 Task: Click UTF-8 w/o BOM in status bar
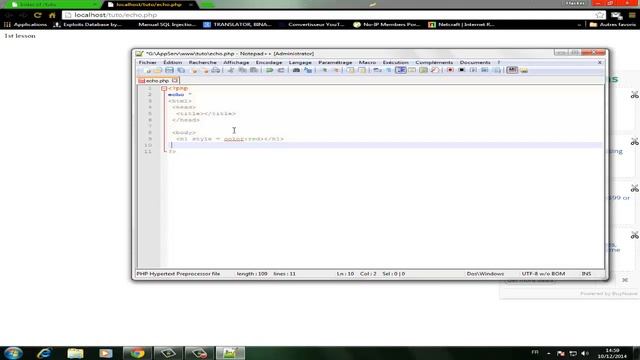pyautogui.click(x=543, y=273)
